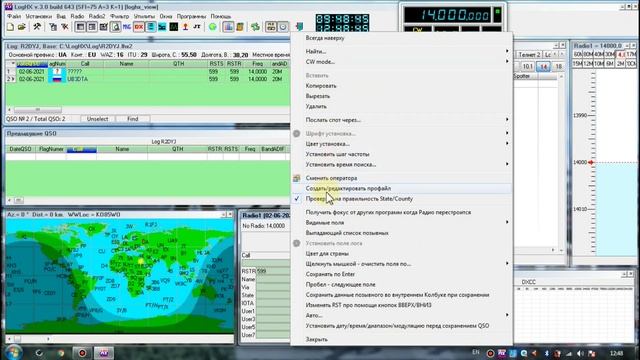Click the tray Bluetooth icon
This screenshot has height=360, width=640.
[547, 353]
